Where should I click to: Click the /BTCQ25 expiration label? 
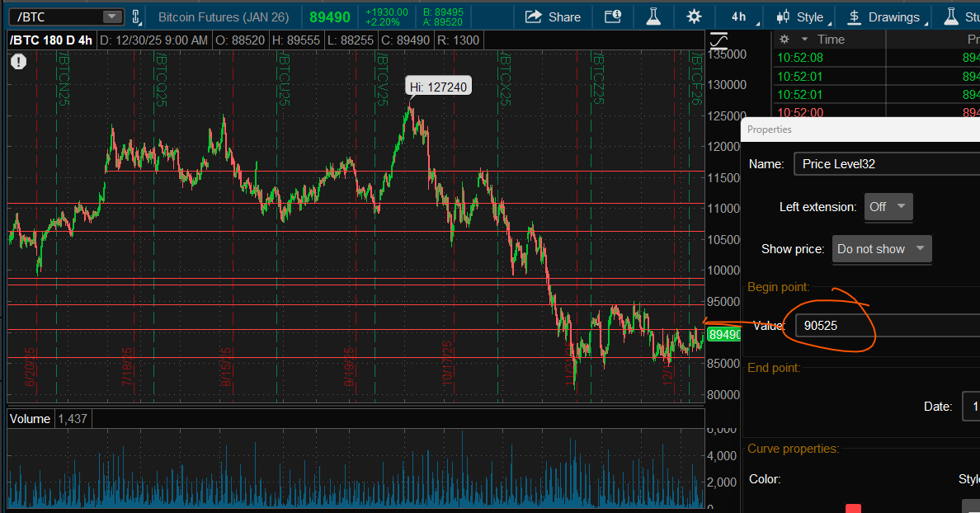[x=160, y=78]
